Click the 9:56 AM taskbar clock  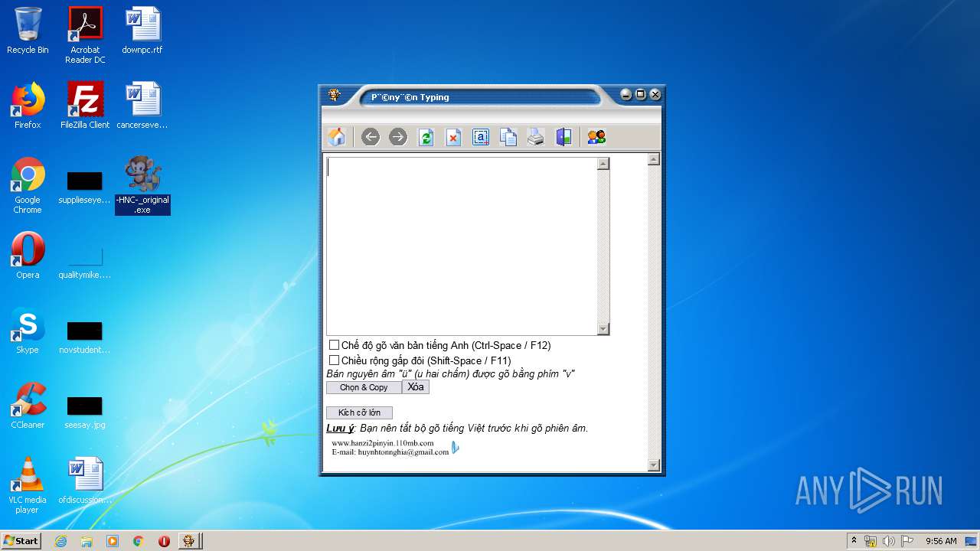click(941, 541)
